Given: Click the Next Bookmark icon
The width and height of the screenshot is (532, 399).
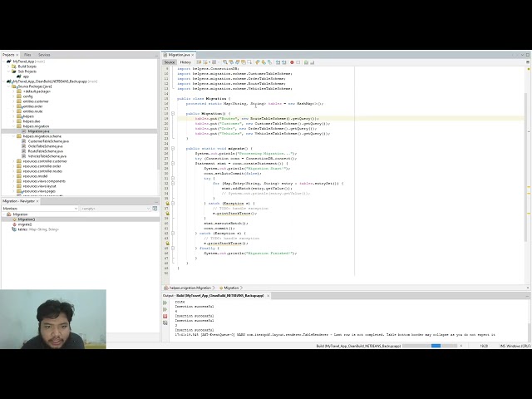Looking at the screenshot, I should (x=264, y=62).
